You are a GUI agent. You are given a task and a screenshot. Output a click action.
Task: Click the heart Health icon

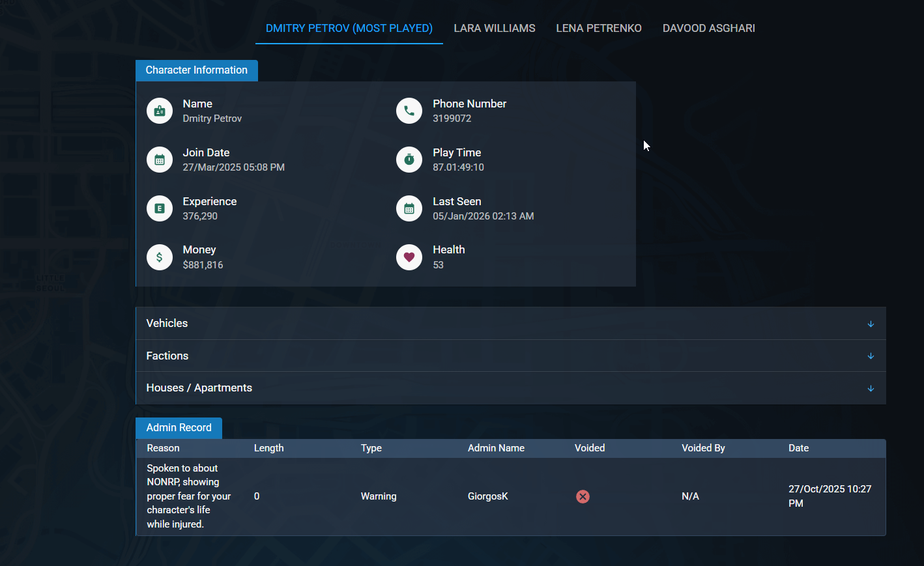coord(409,257)
